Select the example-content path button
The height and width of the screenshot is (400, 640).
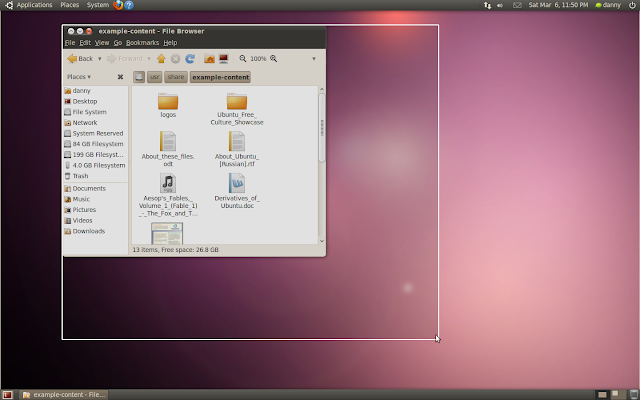click(x=220, y=77)
